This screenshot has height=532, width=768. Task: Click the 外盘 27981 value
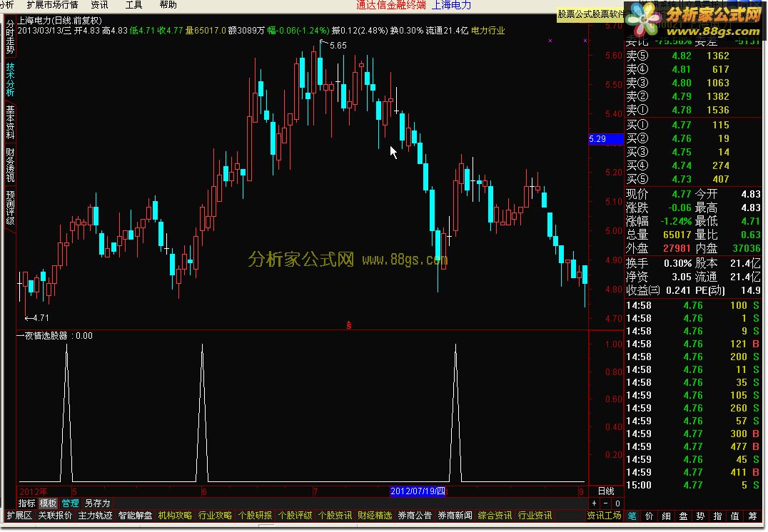point(677,249)
